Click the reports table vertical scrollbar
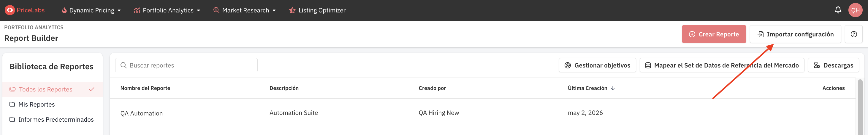The image size is (868, 135). 860,107
